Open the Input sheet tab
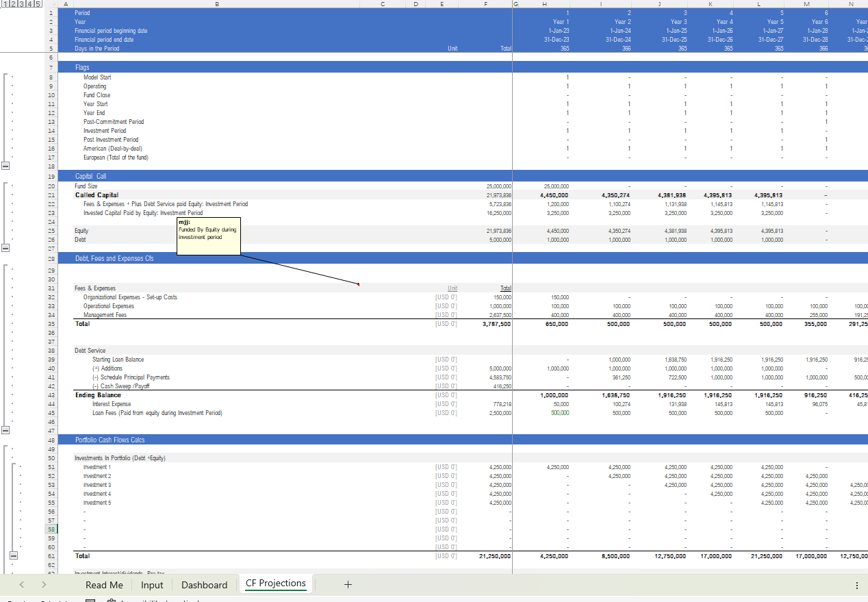The height and width of the screenshot is (602, 868). (152, 585)
